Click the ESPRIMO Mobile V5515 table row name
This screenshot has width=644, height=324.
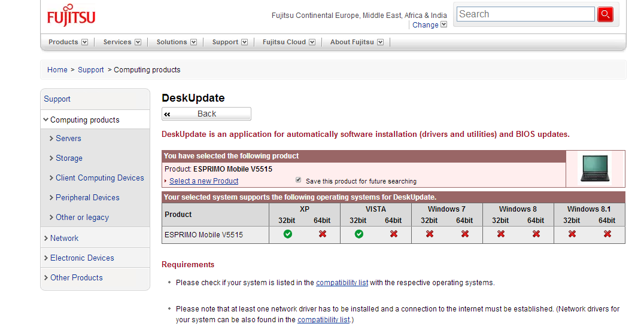203,235
